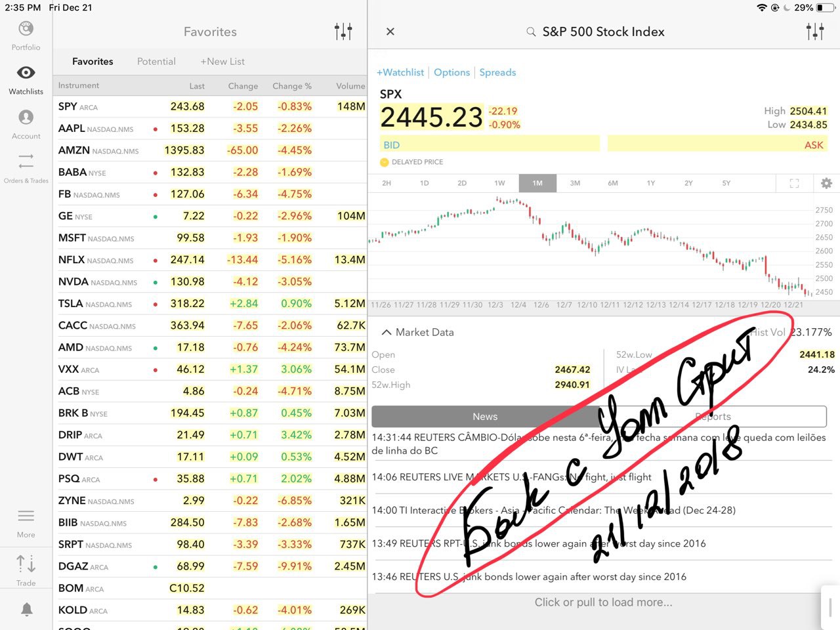Viewport: 840px width, 630px height.
Task: Tap the BID price bar
Action: tap(490, 144)
